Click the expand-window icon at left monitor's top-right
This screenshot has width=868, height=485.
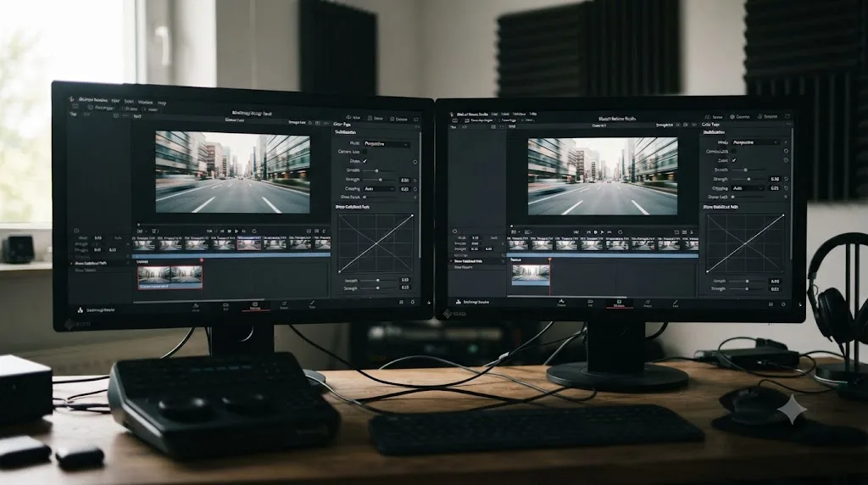tap(416, 119)
